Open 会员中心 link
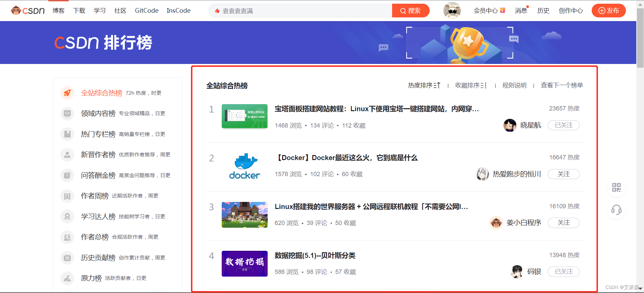The width and height of the screenshot is (644, 293). [x=485, y=11]
